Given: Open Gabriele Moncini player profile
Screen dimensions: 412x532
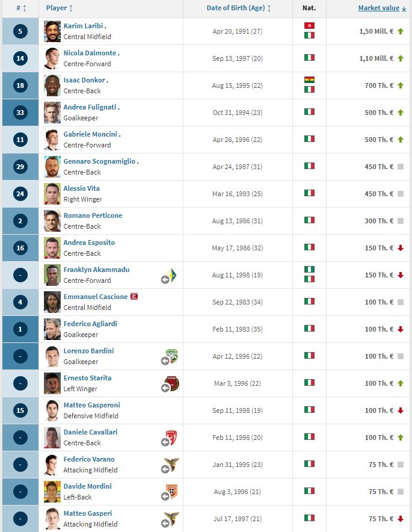Looking at the screenshot, I should (x=90, y=134).
